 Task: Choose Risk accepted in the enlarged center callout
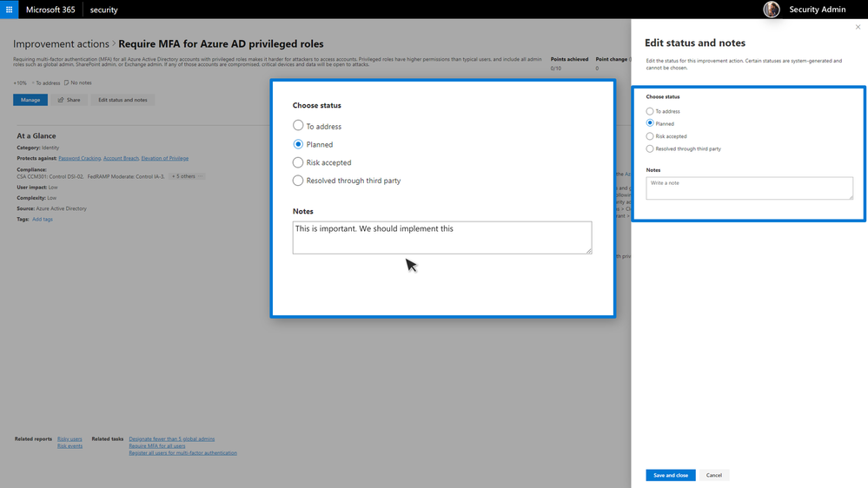298,162
